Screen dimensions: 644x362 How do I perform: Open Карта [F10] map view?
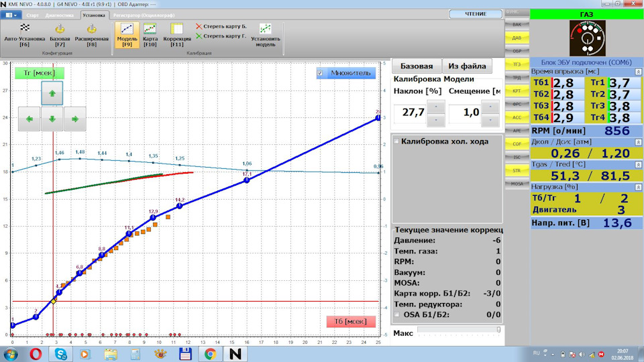coord(150,35)
